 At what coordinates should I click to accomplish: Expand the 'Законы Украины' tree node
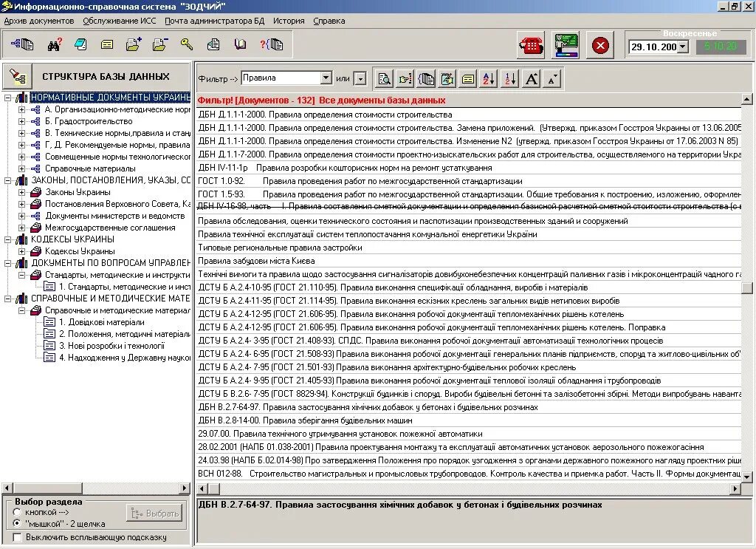click(21, 193)
